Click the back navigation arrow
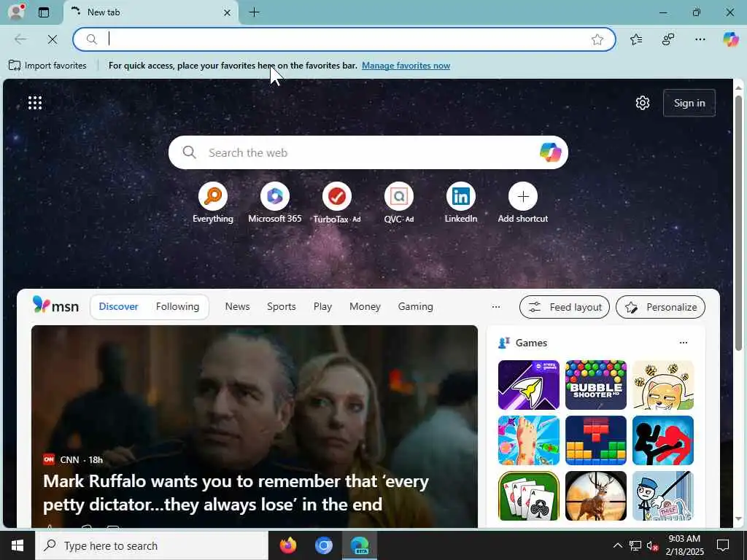Screen dimensions: 747x560 tap(20, 39)
